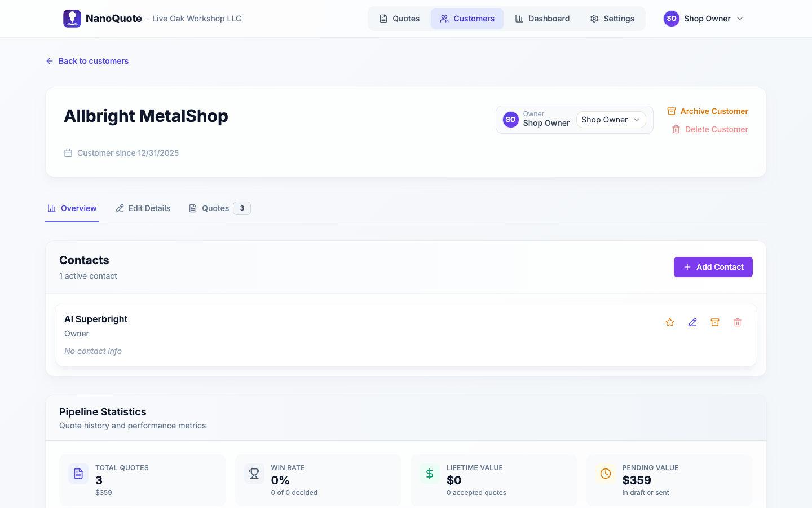This screenshot has height=508, width=812.
Task: Click the Win Rate trophy icon
Action: pyautogui.click(x=254, y=474)
